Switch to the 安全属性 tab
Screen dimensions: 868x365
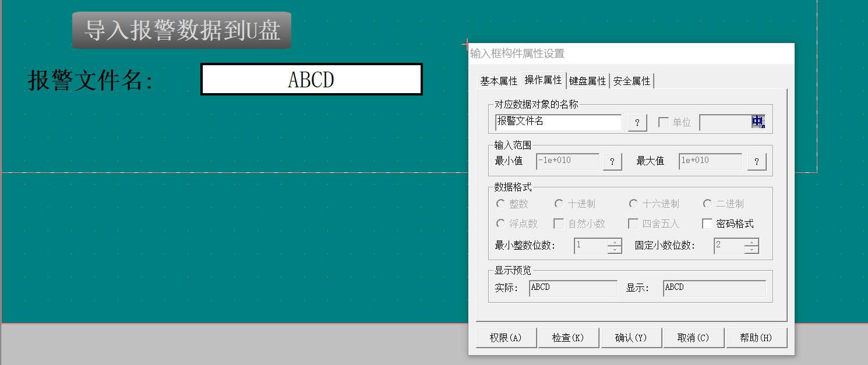click(x=633, y=81)
